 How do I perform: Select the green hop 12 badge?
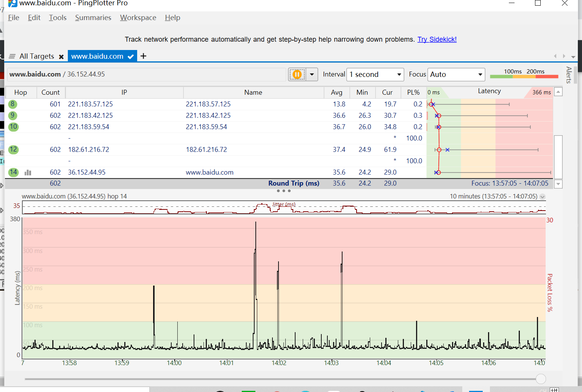tap(13, 150)
